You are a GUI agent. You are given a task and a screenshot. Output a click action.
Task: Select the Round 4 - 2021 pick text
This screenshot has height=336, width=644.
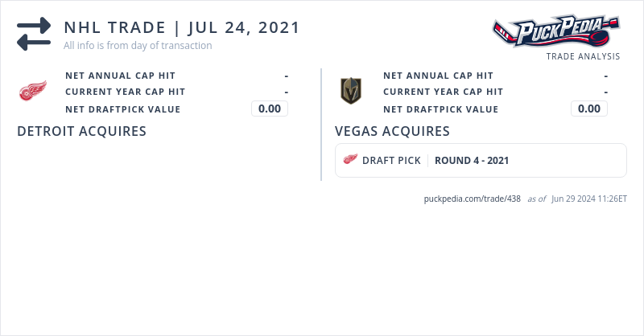[472, 160]
